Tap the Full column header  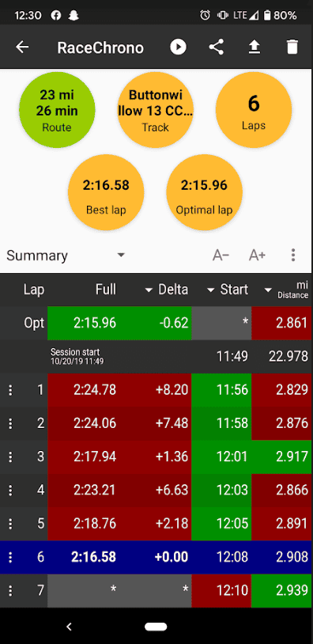106,290
